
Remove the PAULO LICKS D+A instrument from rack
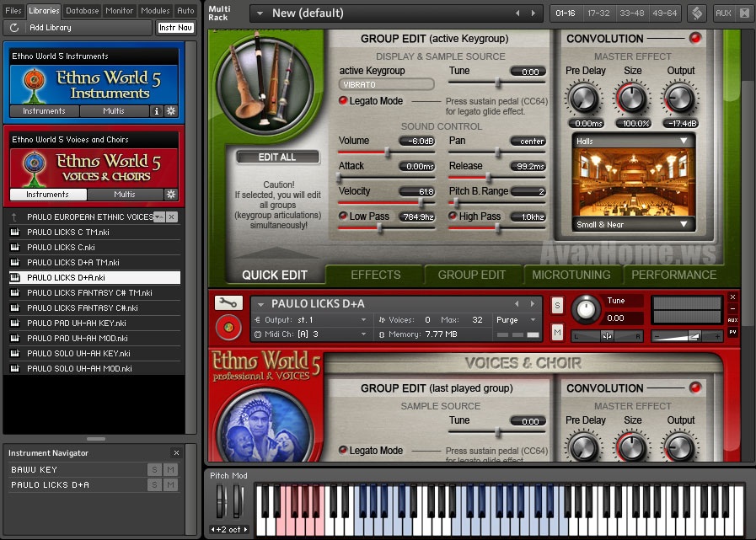point(733,297)
